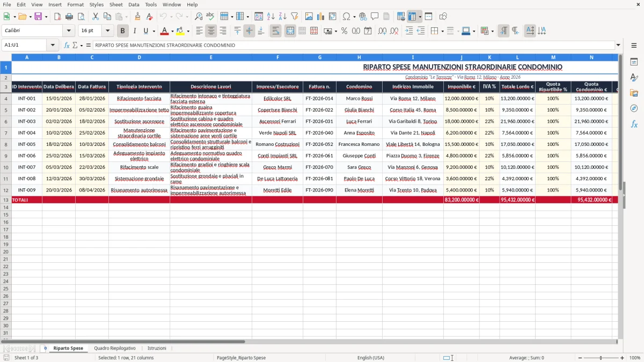The height and width of the screenshot is (362, 644).
Task: Click the Sort Ascending icon
Action: pos(270,17)
